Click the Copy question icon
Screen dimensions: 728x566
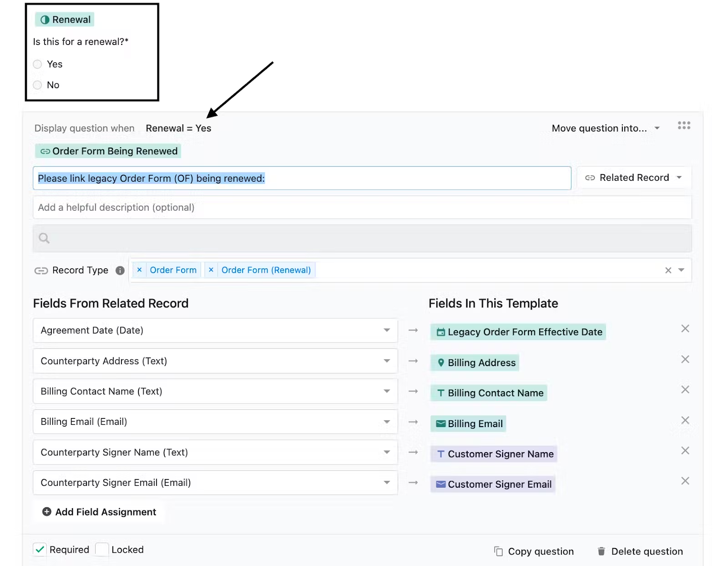[x=498, y=551]
